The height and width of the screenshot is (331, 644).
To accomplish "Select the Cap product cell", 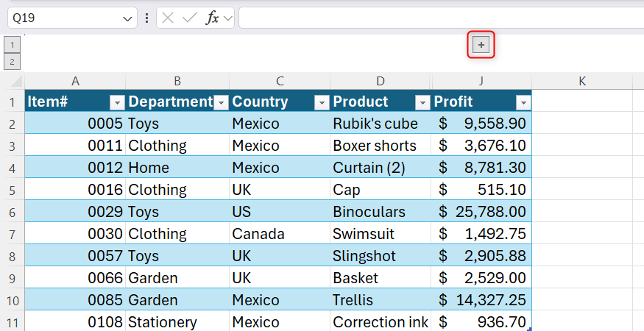I will tap(381, 190).
